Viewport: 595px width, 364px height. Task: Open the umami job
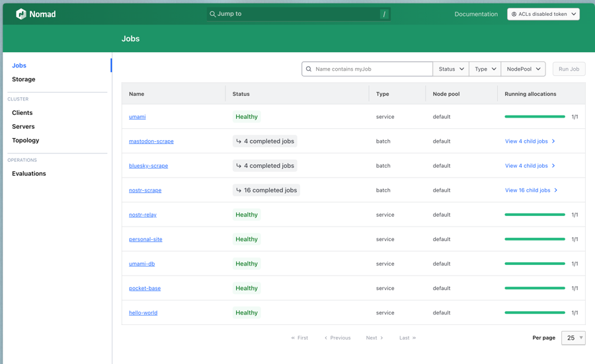tap(138, 117)
